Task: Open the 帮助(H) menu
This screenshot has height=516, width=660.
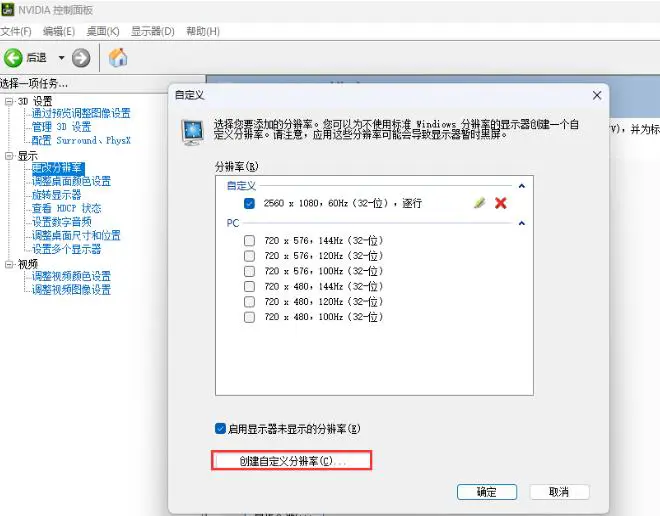Action: [203, 31]
